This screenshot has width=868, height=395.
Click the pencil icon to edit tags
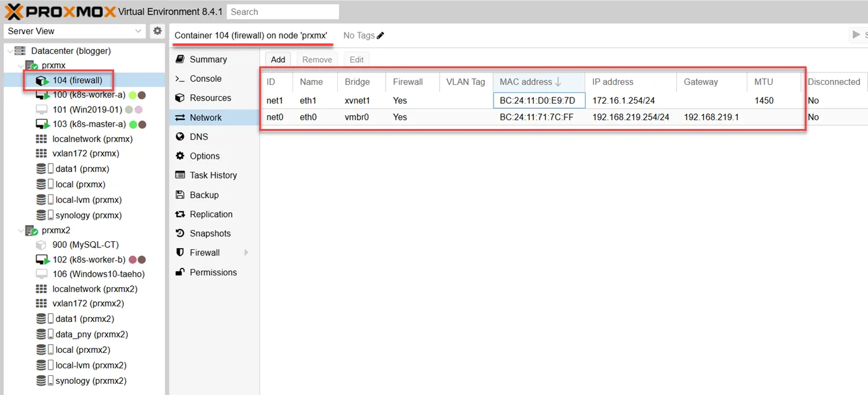(381, 36)
